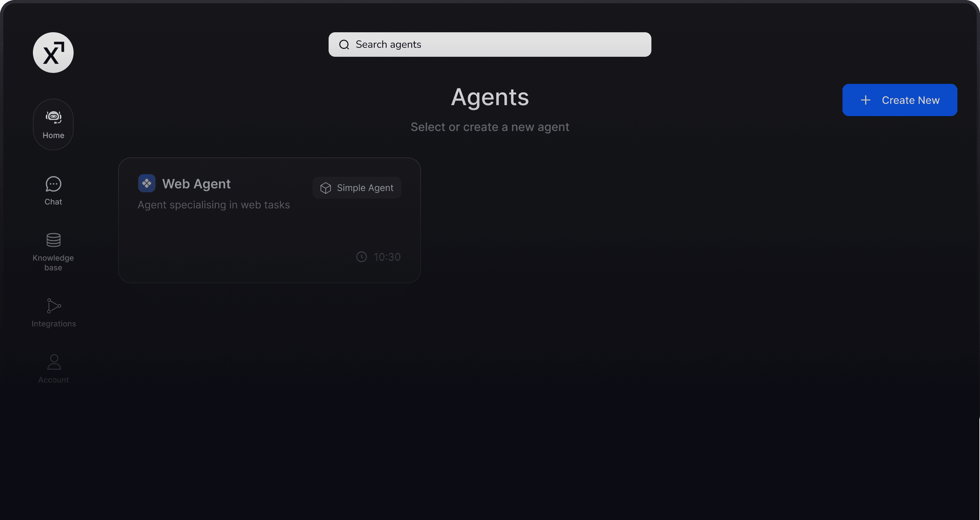Click the Simple Agent badge
980x520 pixels.
[357, 188]
